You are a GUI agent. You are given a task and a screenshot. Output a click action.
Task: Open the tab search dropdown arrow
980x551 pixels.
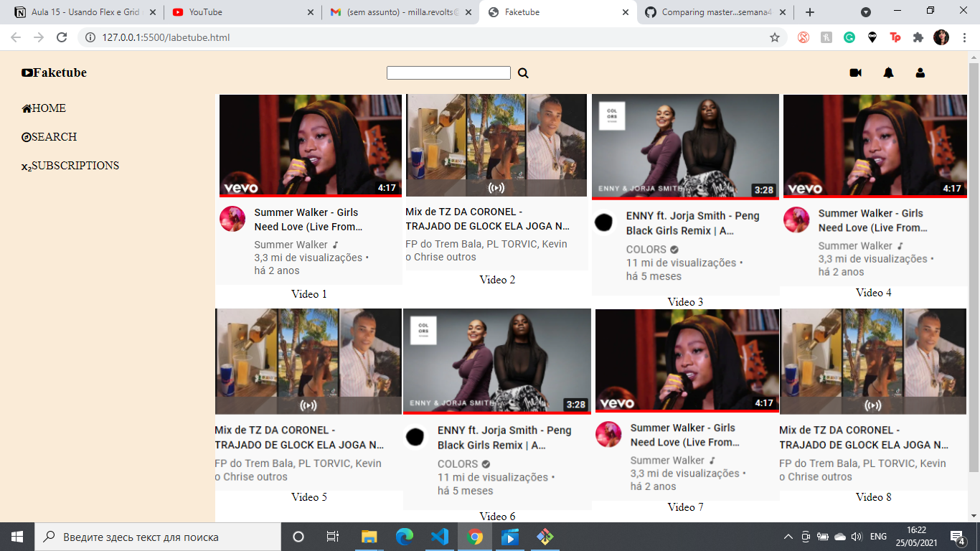(866, 12)
